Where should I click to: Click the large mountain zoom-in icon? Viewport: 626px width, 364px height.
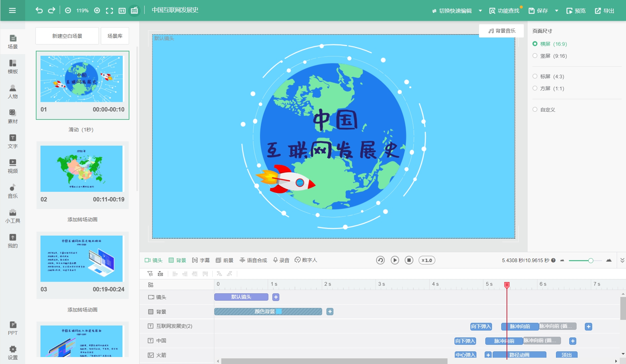pyautogui.click(x=609, y=260)
